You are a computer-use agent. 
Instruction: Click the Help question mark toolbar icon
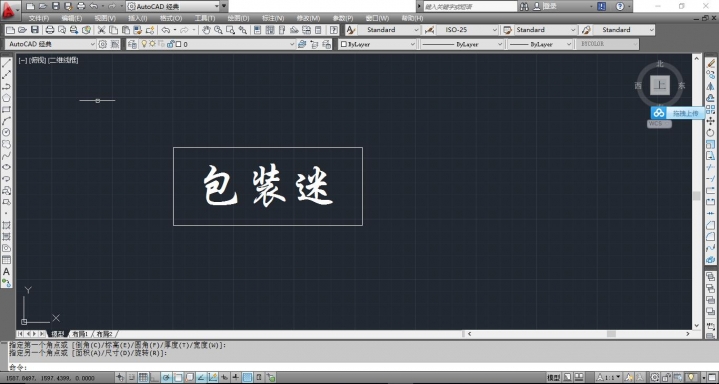[334, 30]
